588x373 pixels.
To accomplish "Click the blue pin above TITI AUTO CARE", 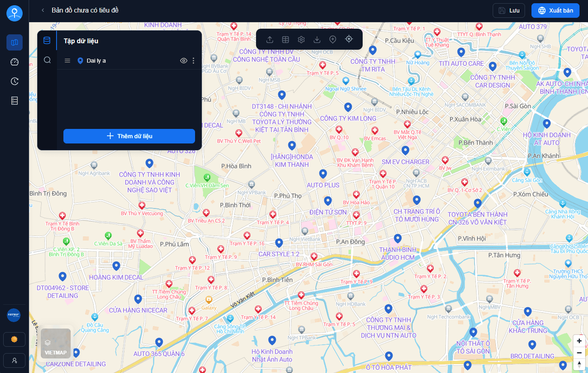I will pos(461,52).
